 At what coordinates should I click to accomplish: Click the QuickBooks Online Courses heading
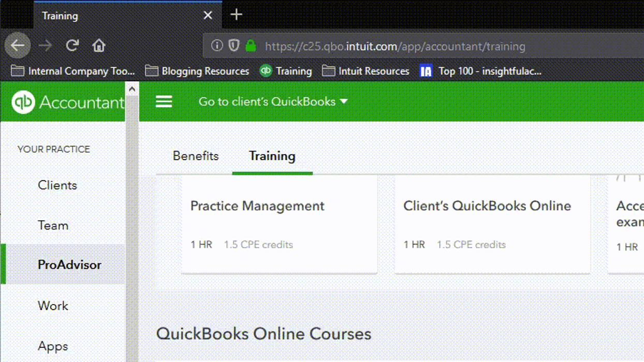tap(264, 334)
